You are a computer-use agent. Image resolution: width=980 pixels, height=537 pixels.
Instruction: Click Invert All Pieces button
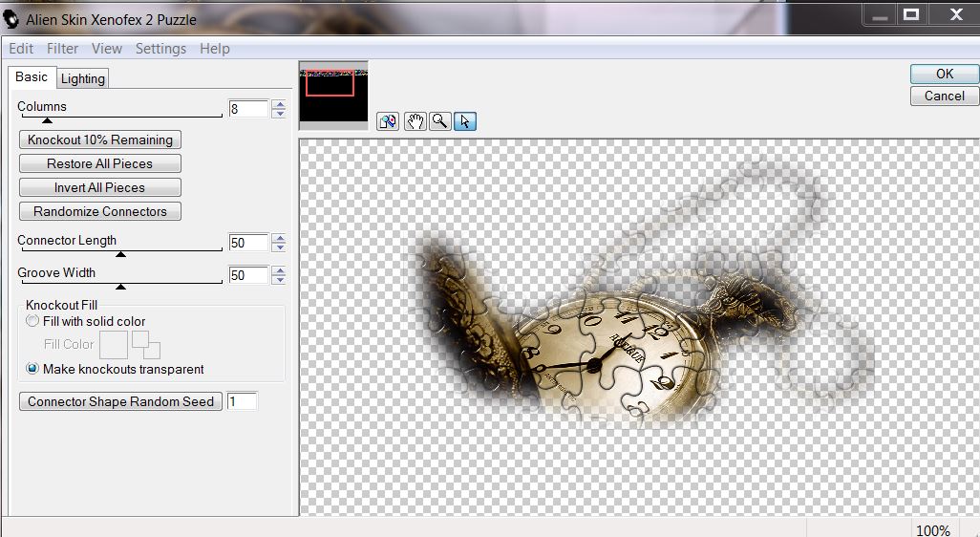[100, 187]
